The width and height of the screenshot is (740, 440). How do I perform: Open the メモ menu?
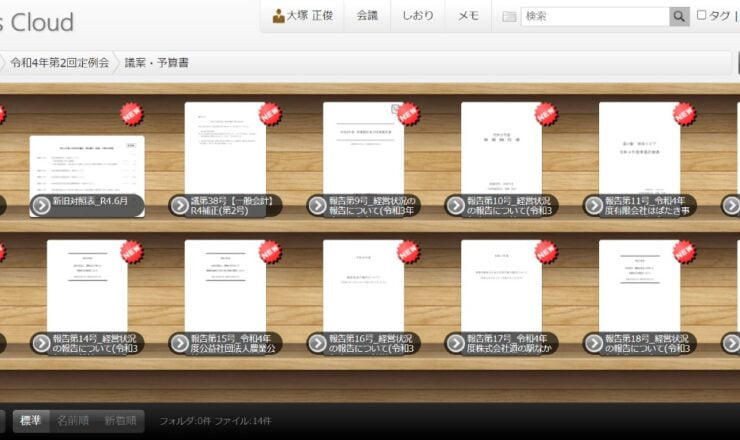(468, 16)
